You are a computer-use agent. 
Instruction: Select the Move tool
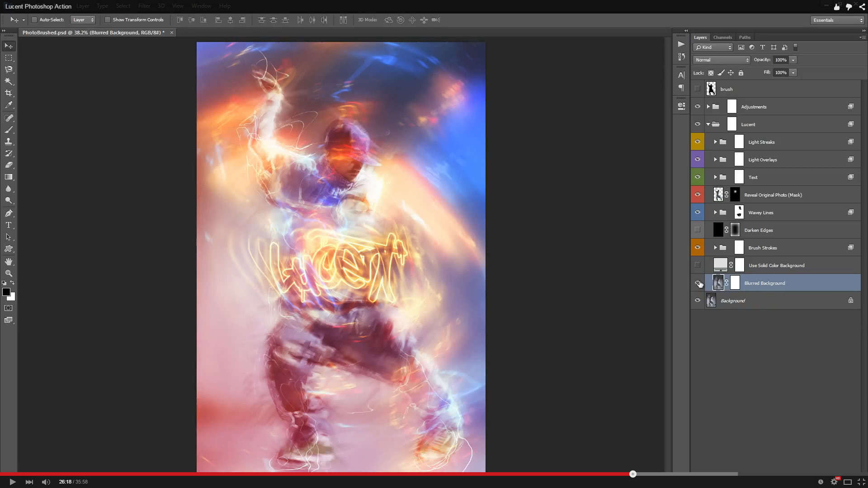(9, 46)
